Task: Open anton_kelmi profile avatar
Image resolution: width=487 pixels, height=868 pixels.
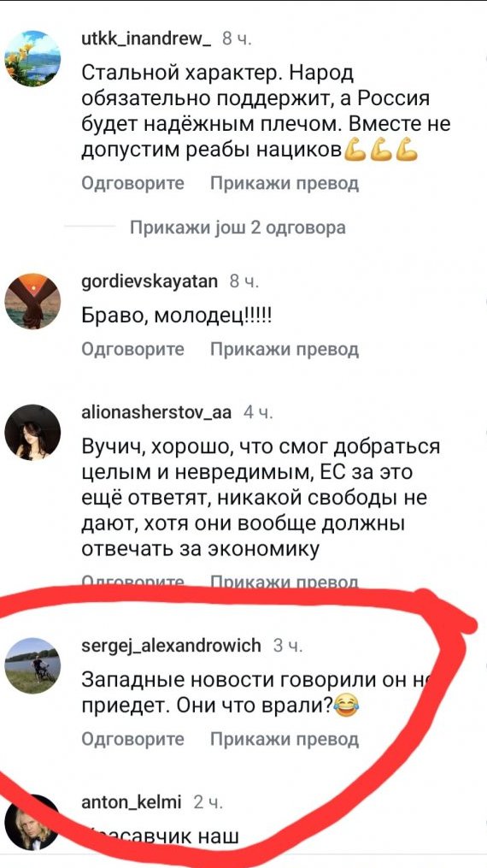Action: [x=32, y=823]
